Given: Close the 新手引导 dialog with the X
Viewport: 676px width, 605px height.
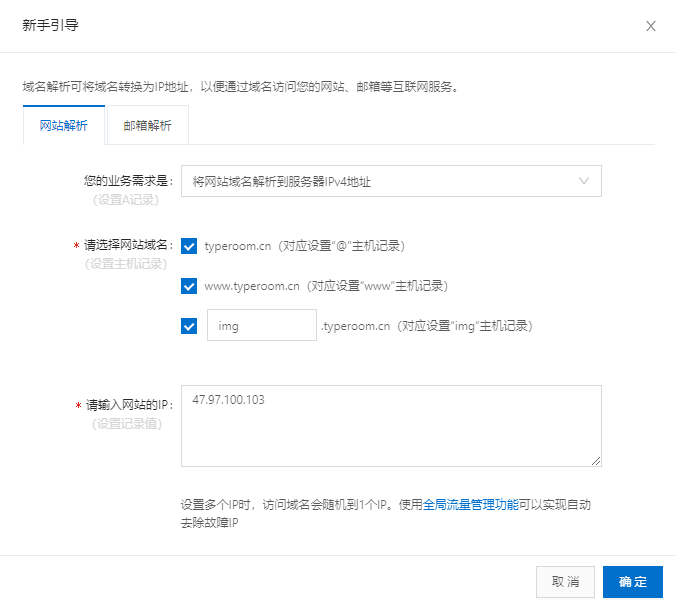Looking at the screenshot, I should click(651, 26).
